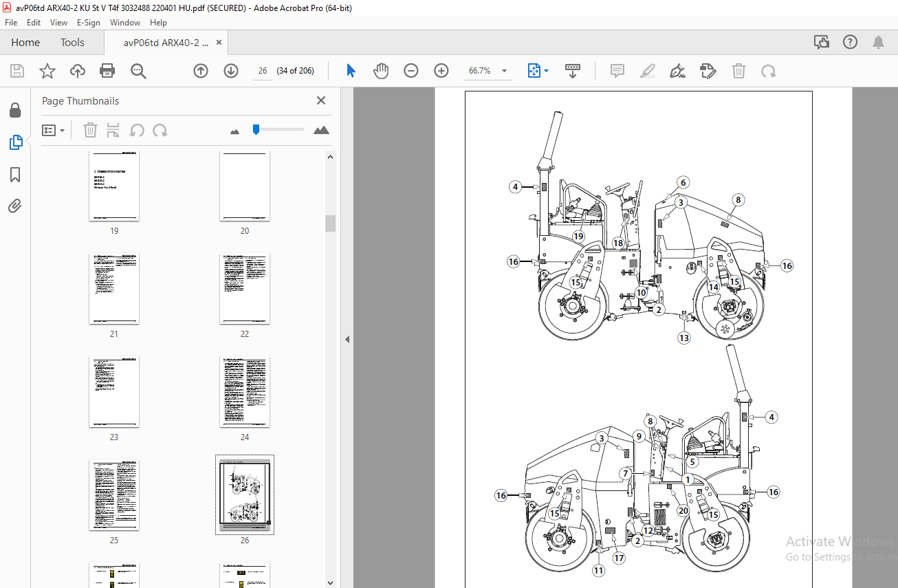898x588 pixels.
Task: Toggle the Page Thumbnails sidebar panel
Action: [x=14, y=142]
